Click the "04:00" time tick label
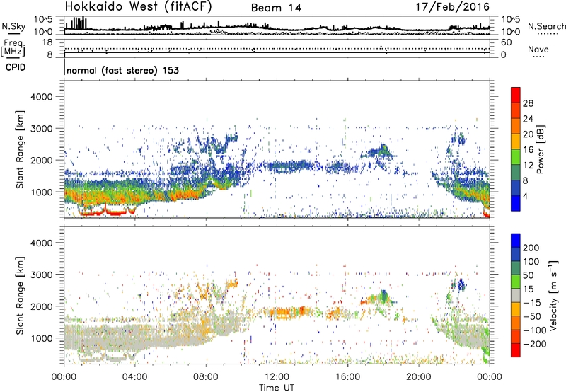The width and height of the screenshot is (566, 392). tap(135, 377)
